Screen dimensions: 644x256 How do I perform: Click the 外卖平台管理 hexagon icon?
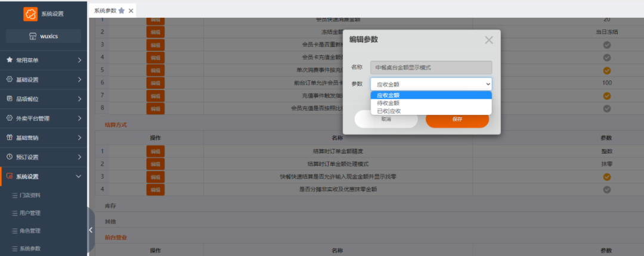[10, 118]
